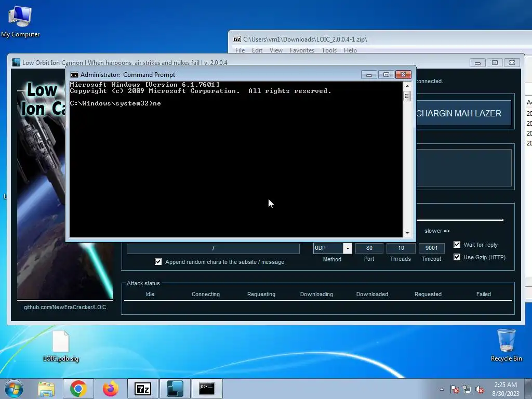Open volume tray icon

tap(480, 389)
